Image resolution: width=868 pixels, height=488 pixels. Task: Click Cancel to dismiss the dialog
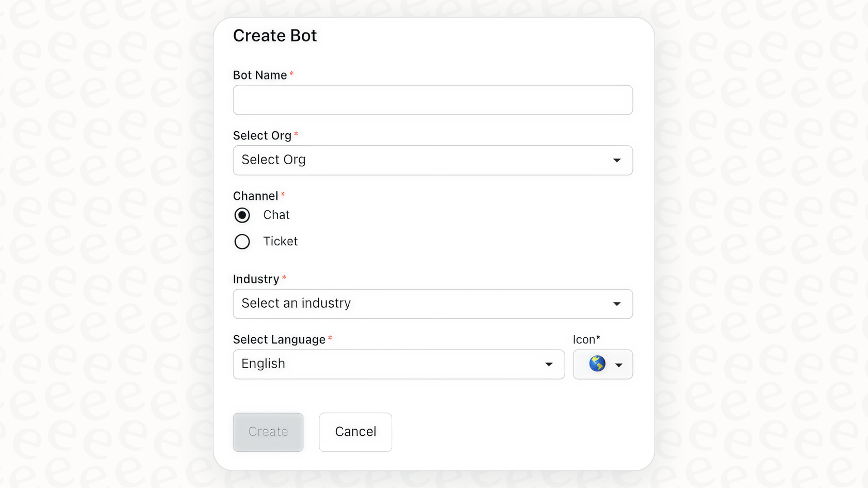tap(355, 432)
